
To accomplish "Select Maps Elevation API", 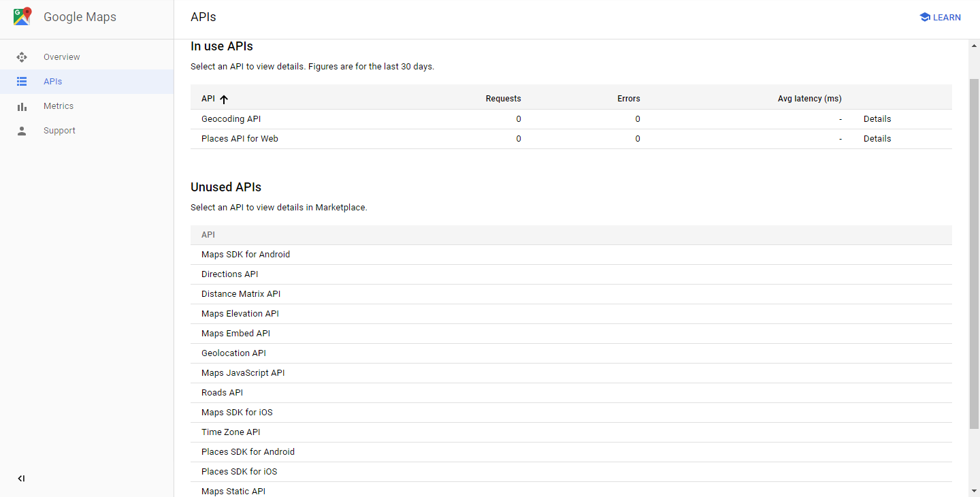I will (240, 314).
